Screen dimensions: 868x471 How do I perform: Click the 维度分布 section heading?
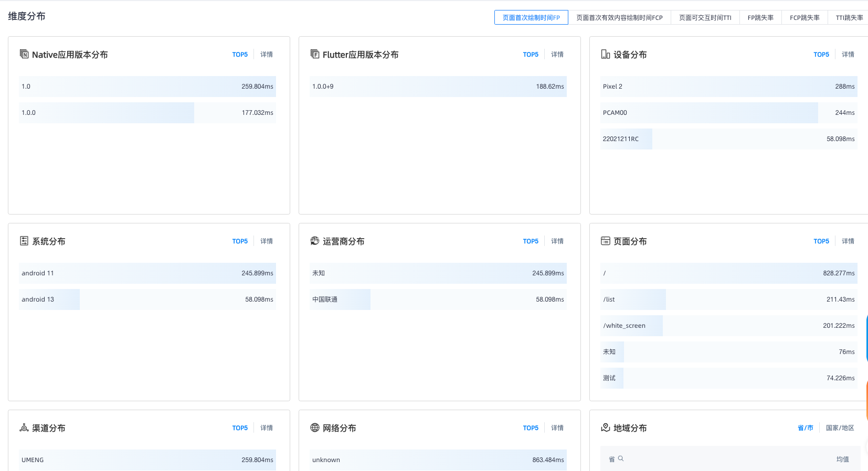tap(27, 16)
